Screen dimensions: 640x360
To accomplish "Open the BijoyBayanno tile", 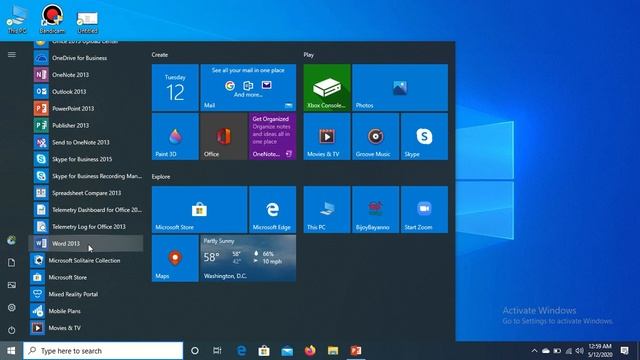I will coord(376,209).
